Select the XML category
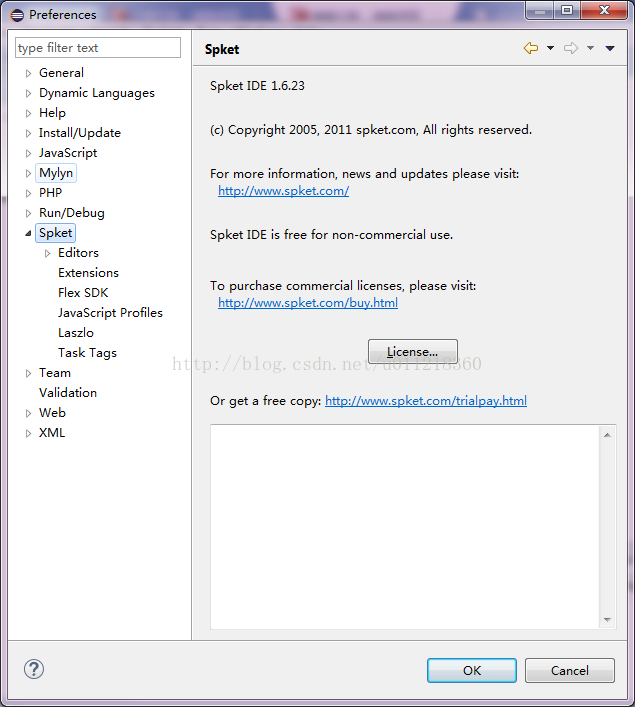Viewport: 635px width, 707px height. 52,433
